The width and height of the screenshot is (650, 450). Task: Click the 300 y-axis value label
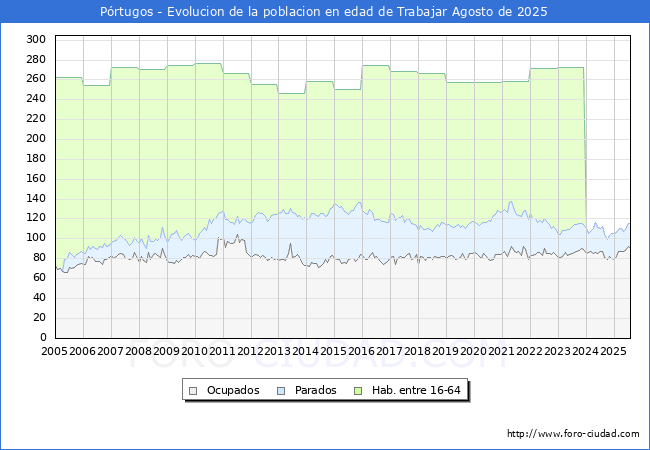(x=36, y=40)
